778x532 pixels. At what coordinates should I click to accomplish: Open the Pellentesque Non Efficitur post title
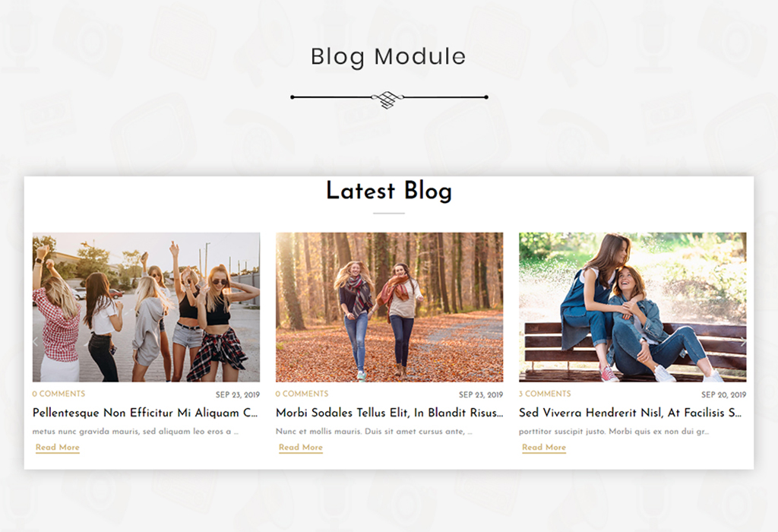(145, 413)
